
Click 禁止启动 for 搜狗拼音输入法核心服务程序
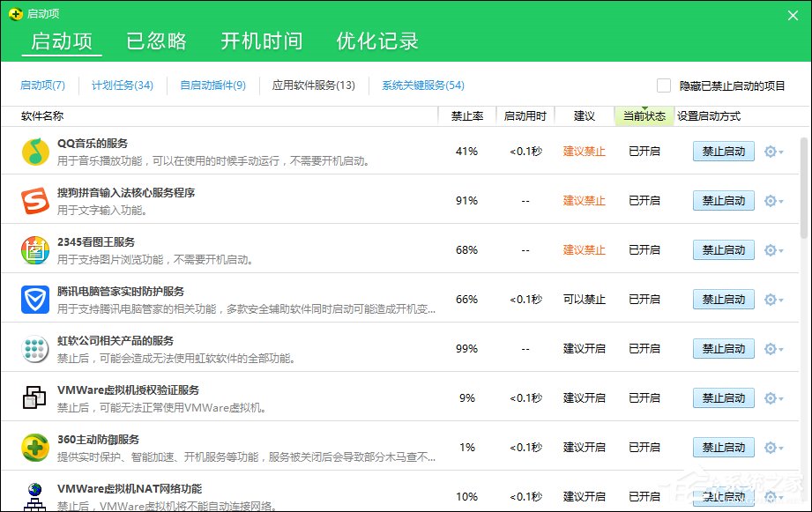[x=723, y=200]
